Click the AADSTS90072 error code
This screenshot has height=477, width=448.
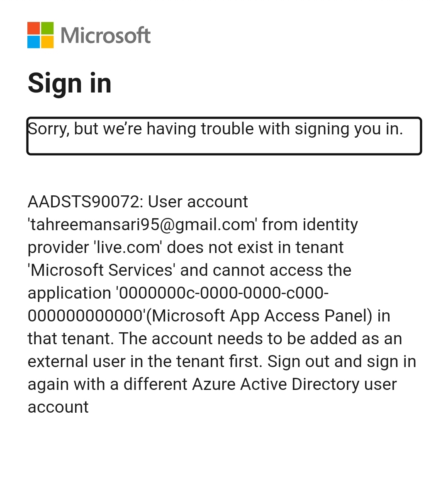pyautogui.click(x=83, y=202)
